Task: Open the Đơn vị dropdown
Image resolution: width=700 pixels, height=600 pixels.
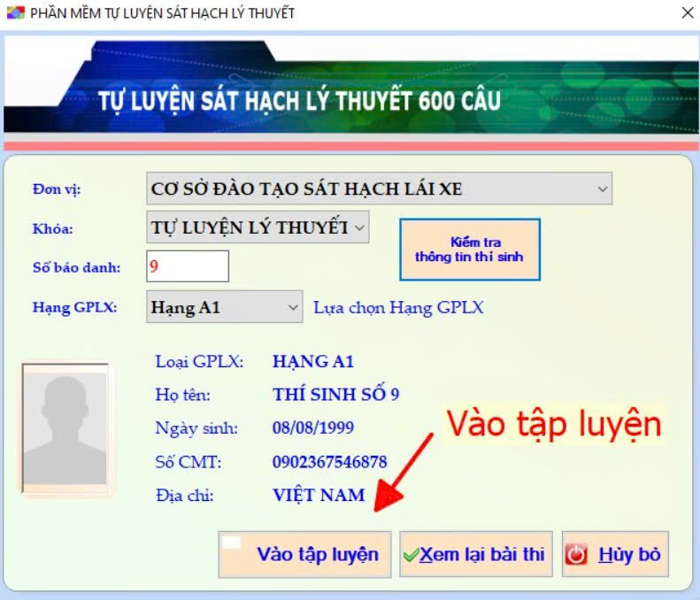Action: point(379,188)
